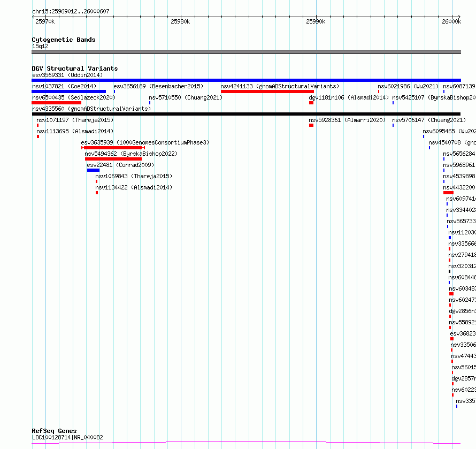Screen dimensions: 476x449
Task: Open nsv1071197 (Thareja2015) variant
Action: tap(75, 120)
